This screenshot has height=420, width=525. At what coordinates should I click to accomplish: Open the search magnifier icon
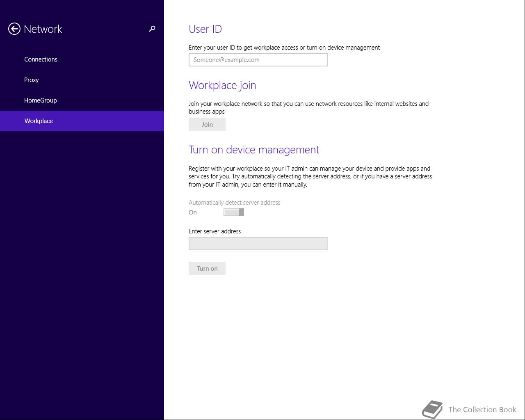(x=152, y=29)
